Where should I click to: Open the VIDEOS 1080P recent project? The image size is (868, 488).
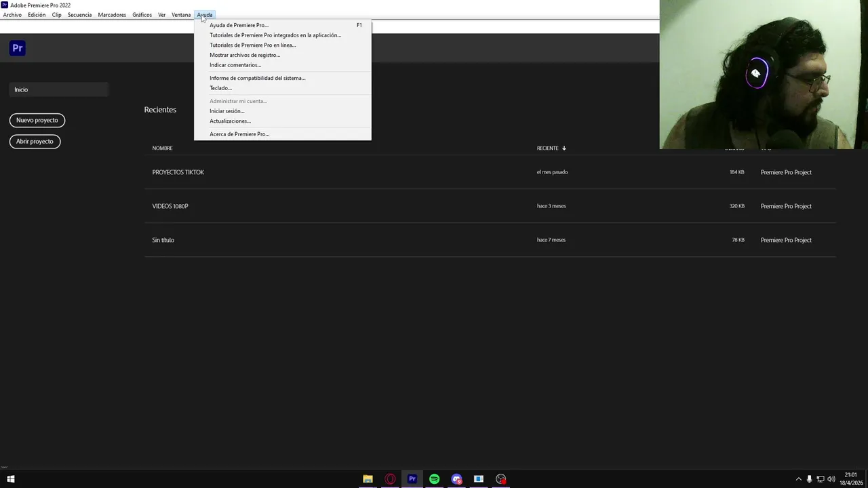(x=490, y=206)
